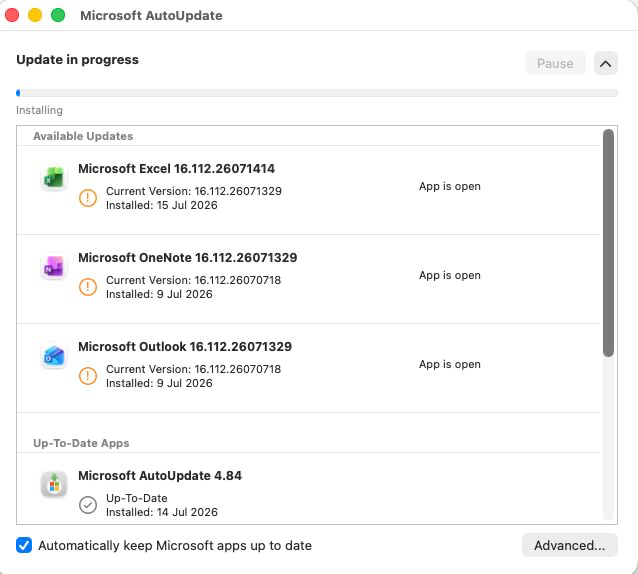Collapse the update list with the chevron button
638x574 pixels.
[x=605, y=63]
